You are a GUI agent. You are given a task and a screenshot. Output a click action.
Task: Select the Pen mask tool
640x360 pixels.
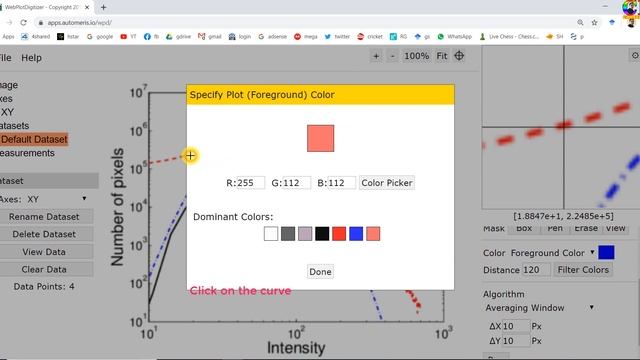(x=555, y=229)
